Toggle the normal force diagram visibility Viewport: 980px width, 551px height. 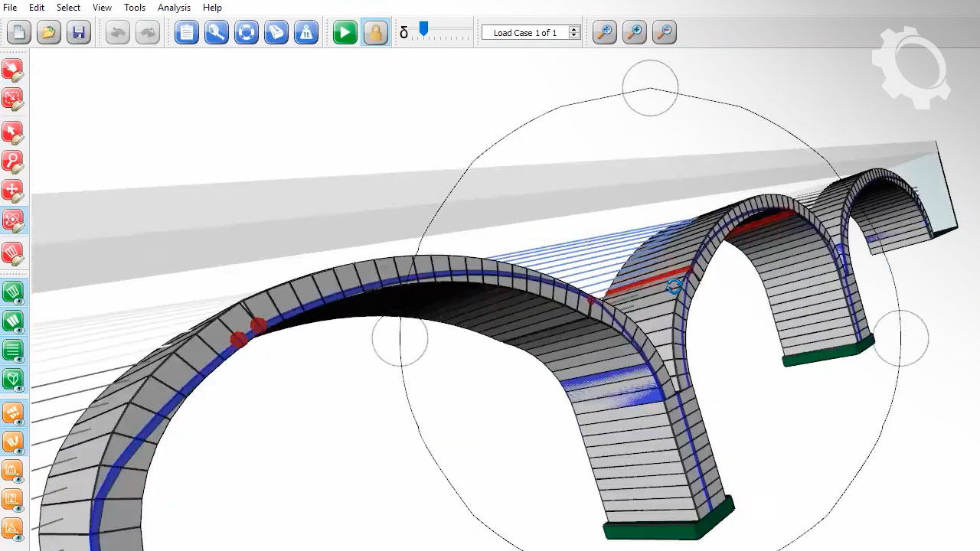pyautogui.click(x=13, y=499)
